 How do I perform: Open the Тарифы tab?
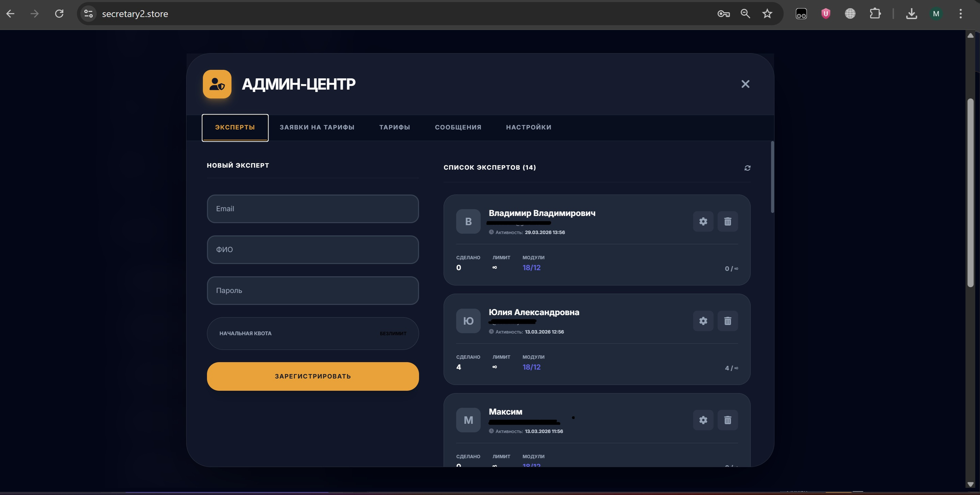tap(395, 127)
